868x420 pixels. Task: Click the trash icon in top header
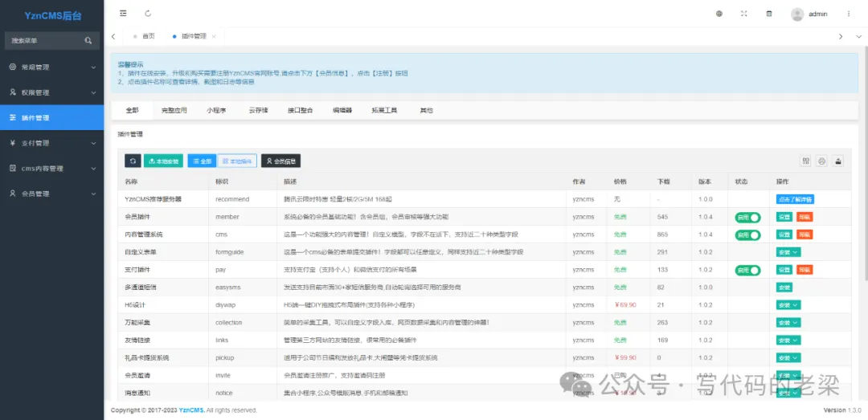coord(768,14)
